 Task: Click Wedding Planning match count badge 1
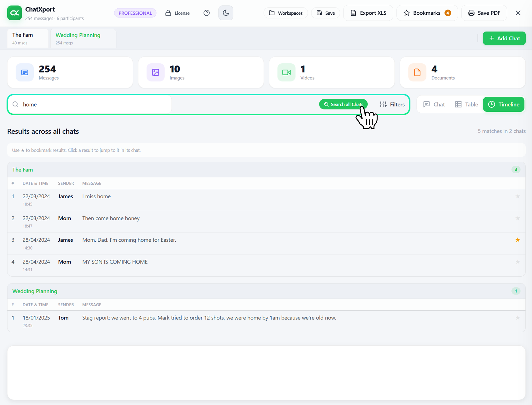pyautogui.click(x=516, y=291)
